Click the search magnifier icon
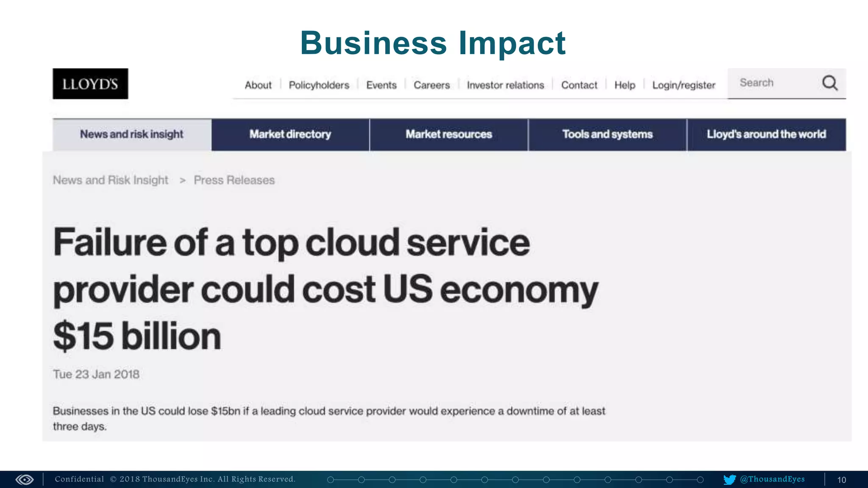The image size is (868, 488). pyautogui.click(x=829, y=83)
